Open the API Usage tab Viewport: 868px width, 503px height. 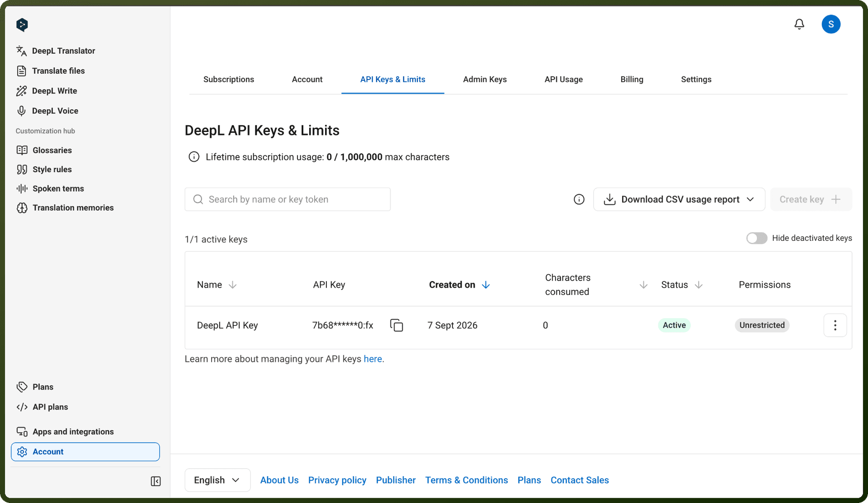coord(563,80)
